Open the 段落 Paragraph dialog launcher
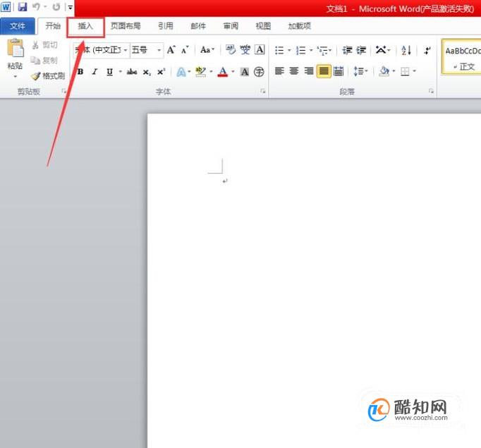The height and width of the screenshot is (448, 481). [x=431, y=91]
